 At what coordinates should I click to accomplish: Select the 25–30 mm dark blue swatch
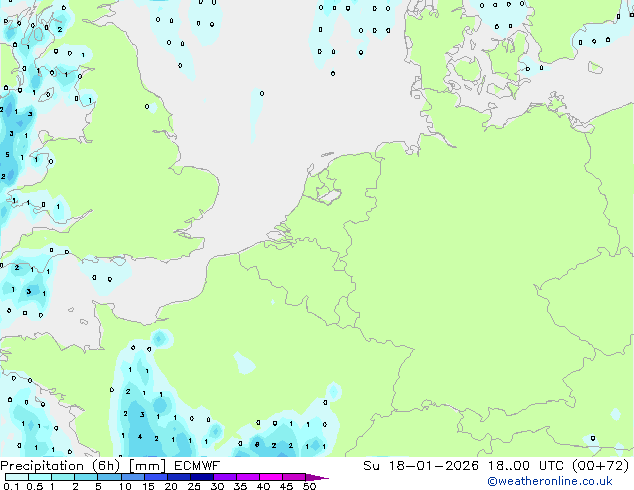point(202,477)
